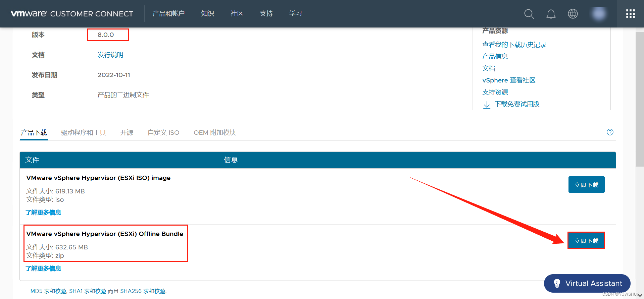Viewport: 644px width, 299px height.
Task: Open the 支持 menu
Action: tap(266, 14)
